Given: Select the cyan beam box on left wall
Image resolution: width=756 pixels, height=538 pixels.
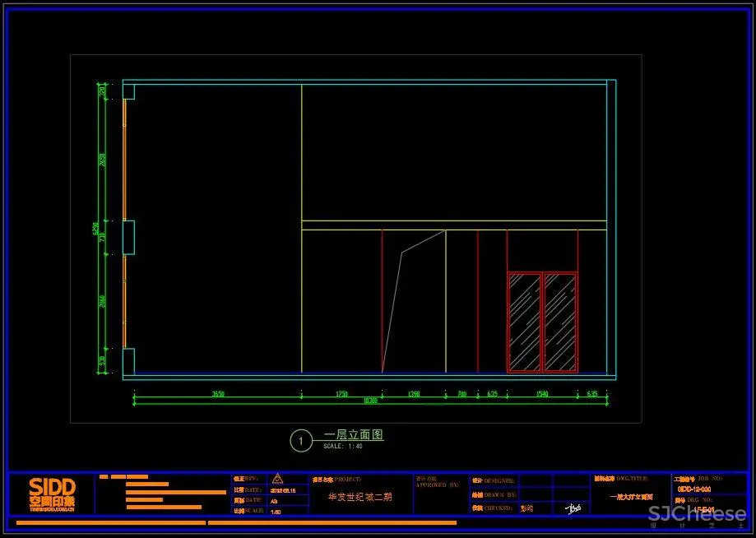Looking at the screenshot, I should point(128,237).
